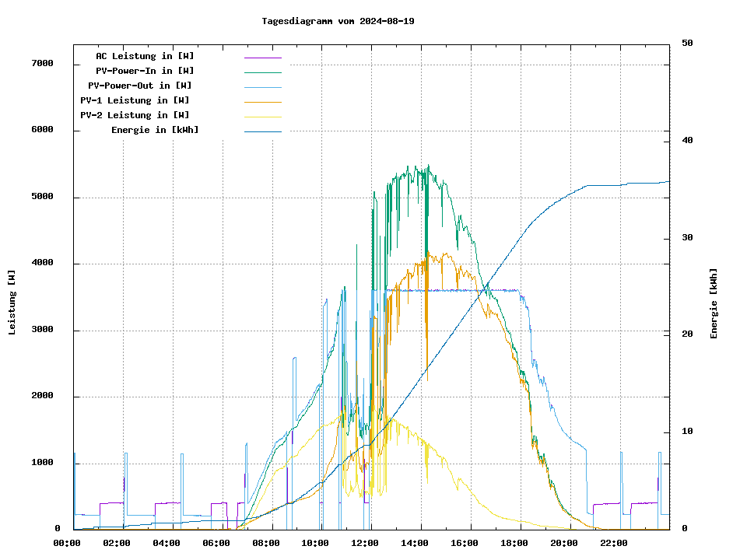
Task: Click the Energie in [kWh] legend label
Action: [x=155, y=130]
